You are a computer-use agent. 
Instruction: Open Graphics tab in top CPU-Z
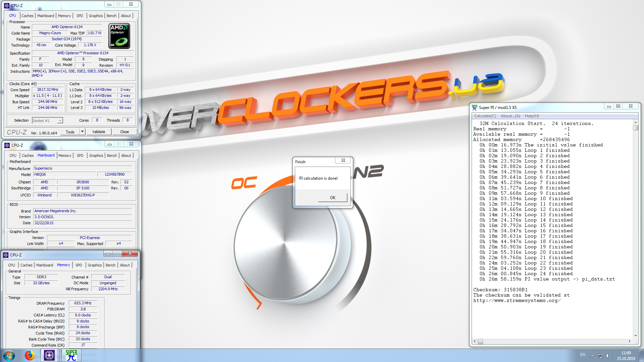(96, 16)
